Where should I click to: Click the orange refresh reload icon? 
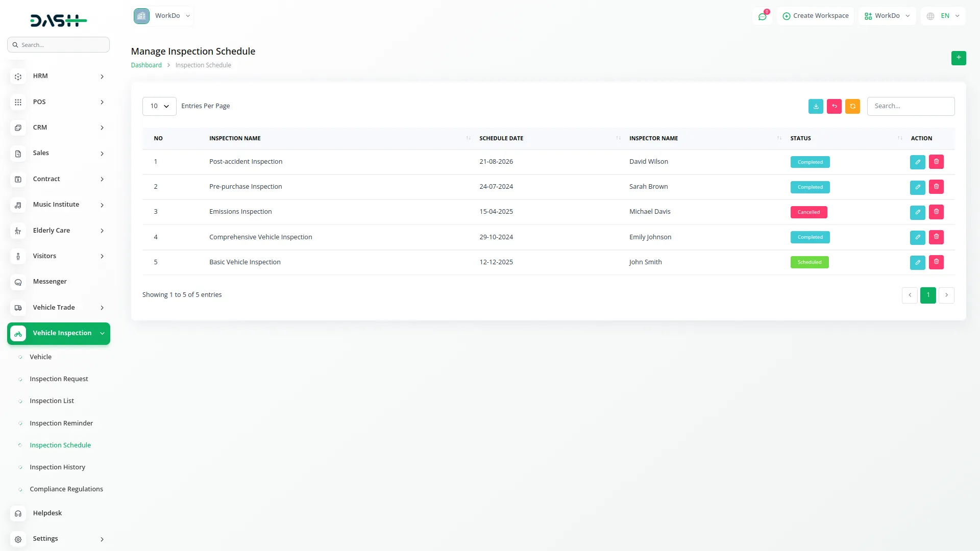(852, 106)
